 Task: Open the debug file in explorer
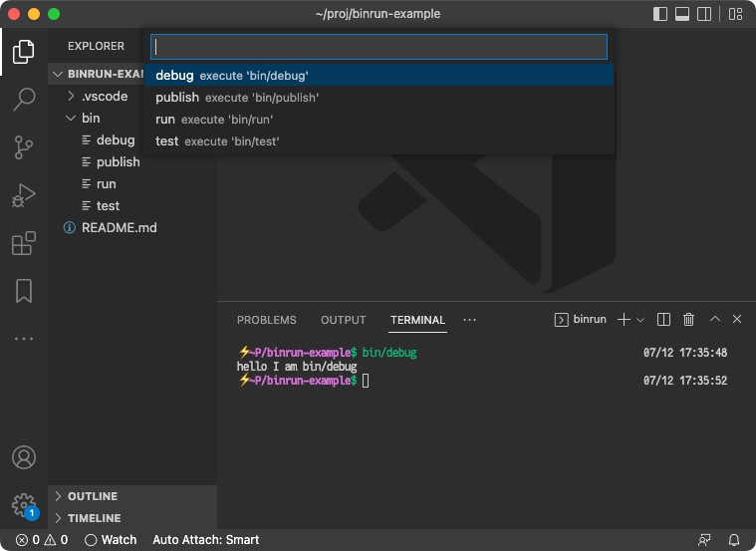coord(109,139)
